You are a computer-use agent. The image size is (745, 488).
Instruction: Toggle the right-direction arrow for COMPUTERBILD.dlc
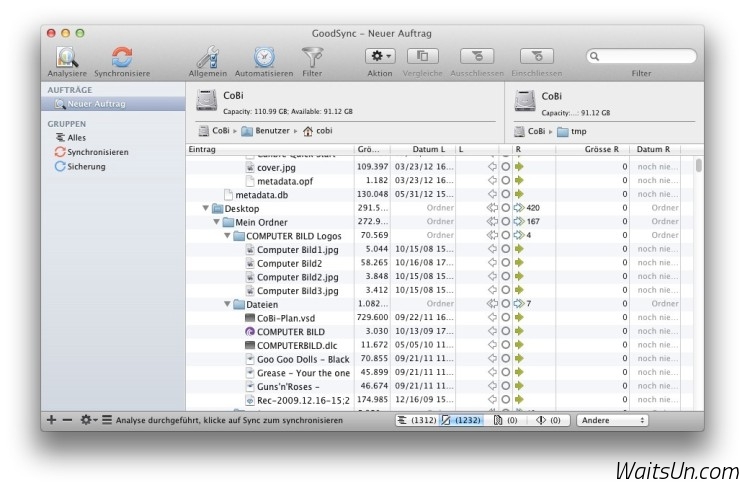(519, 345)
